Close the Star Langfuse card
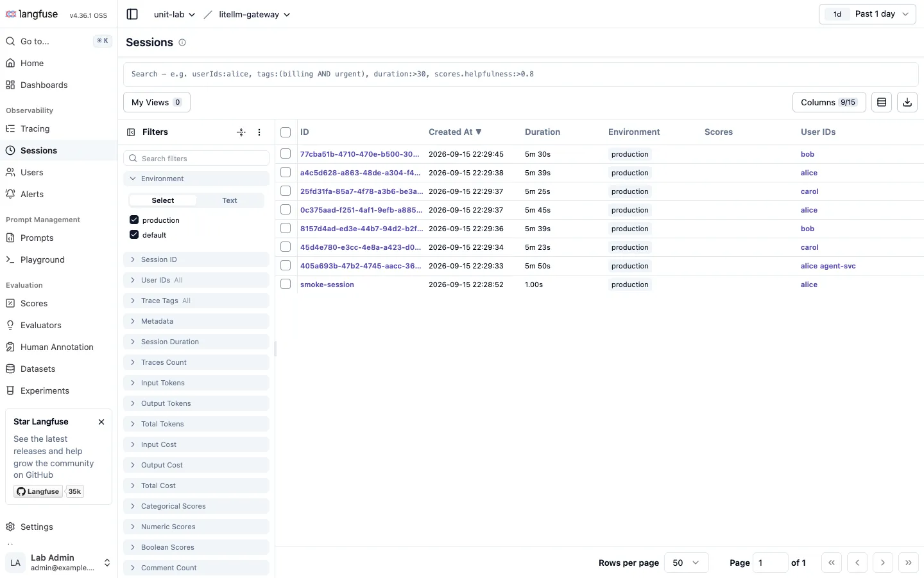Viewport: 924px width, 578px height. pyautogui.click(x=101, y=422)
